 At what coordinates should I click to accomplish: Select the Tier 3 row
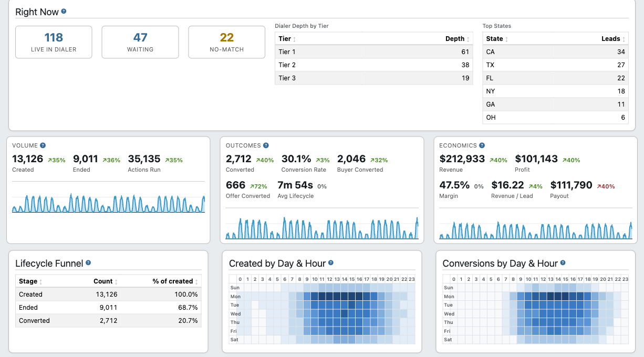coord(374,78)
